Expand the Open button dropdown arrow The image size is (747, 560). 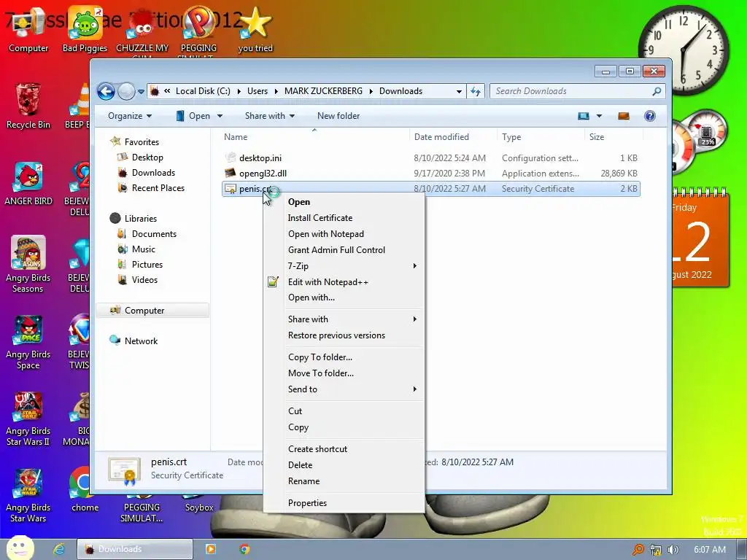pyautogui.click(x=220, y=116)
